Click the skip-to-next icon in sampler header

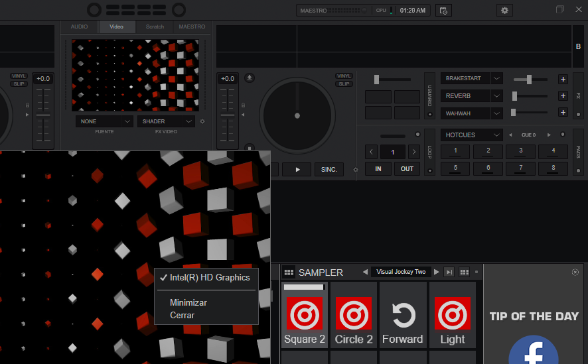pos(449,272)
